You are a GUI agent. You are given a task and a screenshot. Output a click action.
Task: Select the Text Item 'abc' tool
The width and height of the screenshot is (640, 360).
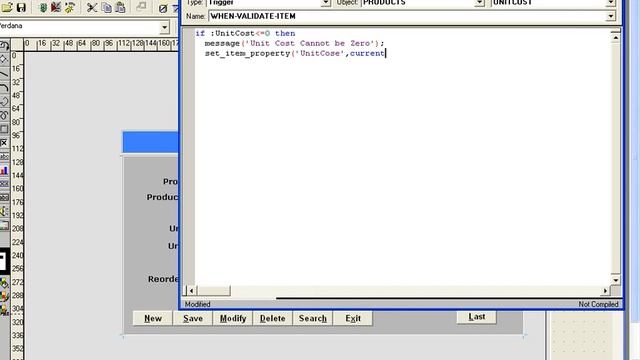(x=4, y=157)
